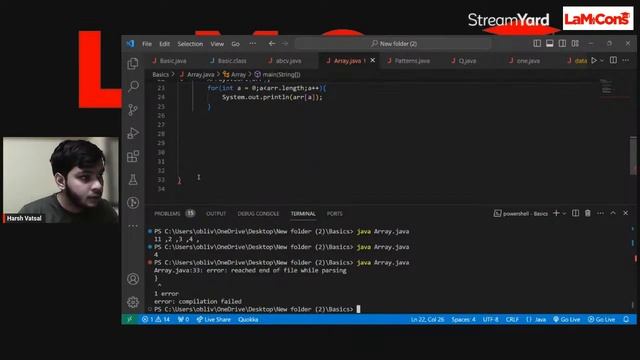The width and height of the screenshot is (640, 360).
Task: Toggle secondary side bar layout icon
Action: 562,43
